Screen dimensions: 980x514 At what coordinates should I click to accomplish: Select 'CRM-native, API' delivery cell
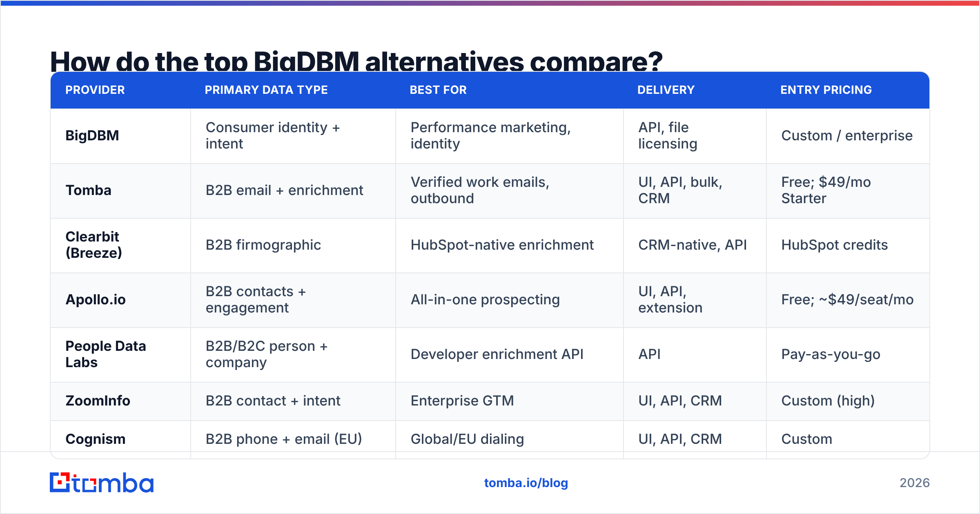point(695,245)
